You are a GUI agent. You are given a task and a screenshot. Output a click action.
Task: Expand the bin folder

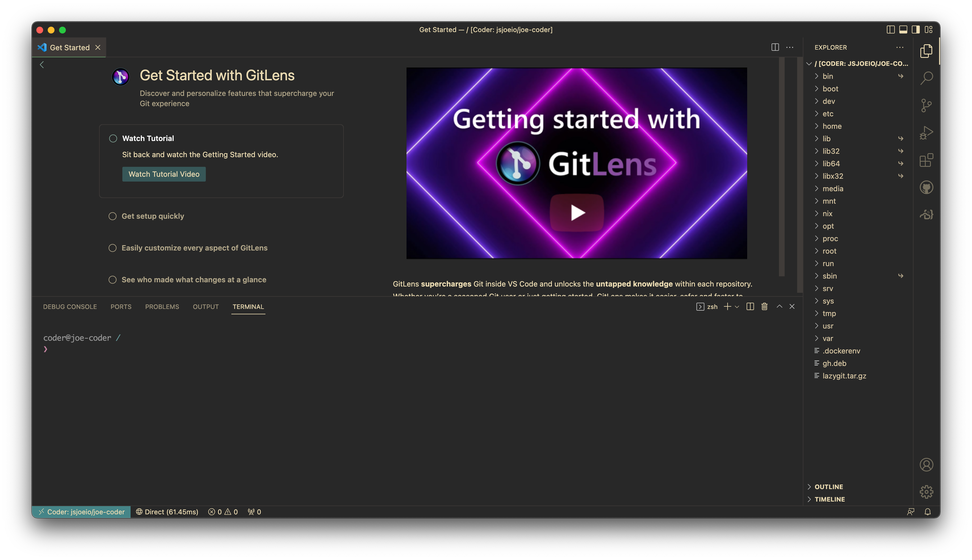[x=859, y=76]
